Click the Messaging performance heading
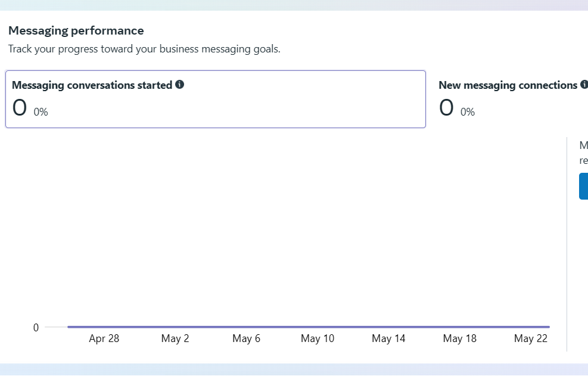The height and width of the screenshot is (376, 588). pyautogui.click(x=76, y=30)
